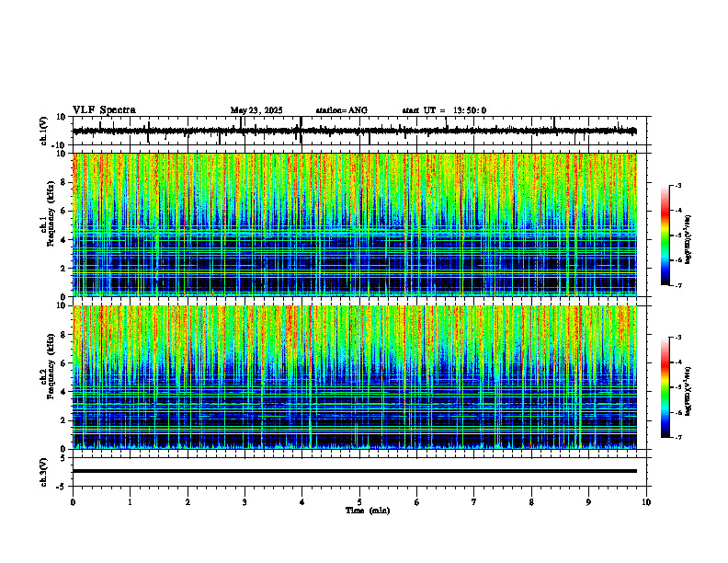Click the "0" tick on the time axis

tap(73, 502)
